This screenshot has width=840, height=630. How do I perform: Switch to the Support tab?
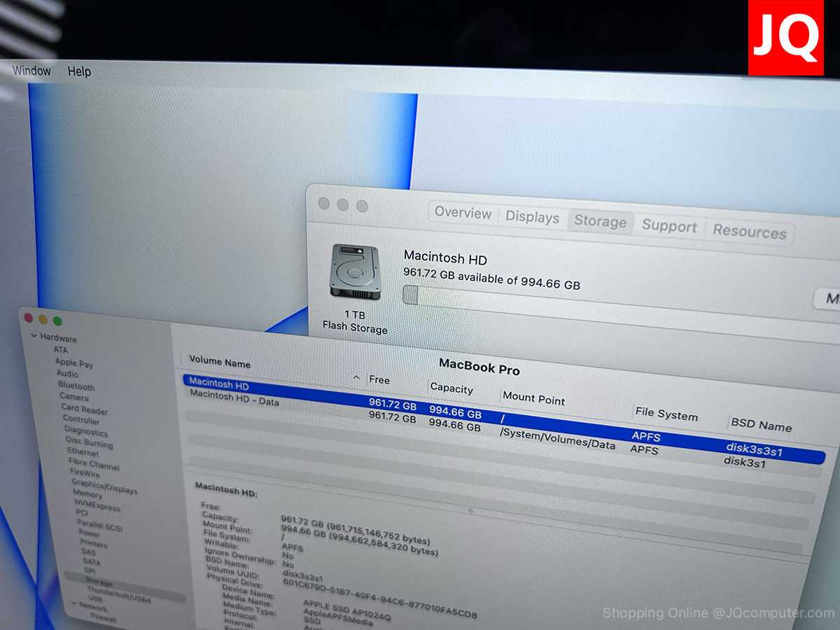tap(669, 227)
